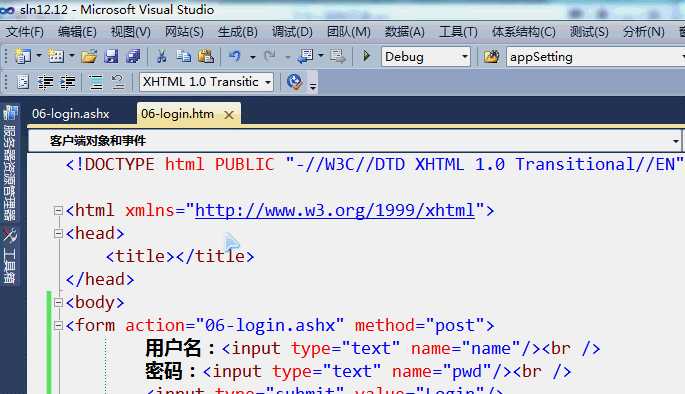The height and width of the screenshot is (394, 685).
Task: Open the Navigate Backward dropdown arrow
Action: (321, 56)
